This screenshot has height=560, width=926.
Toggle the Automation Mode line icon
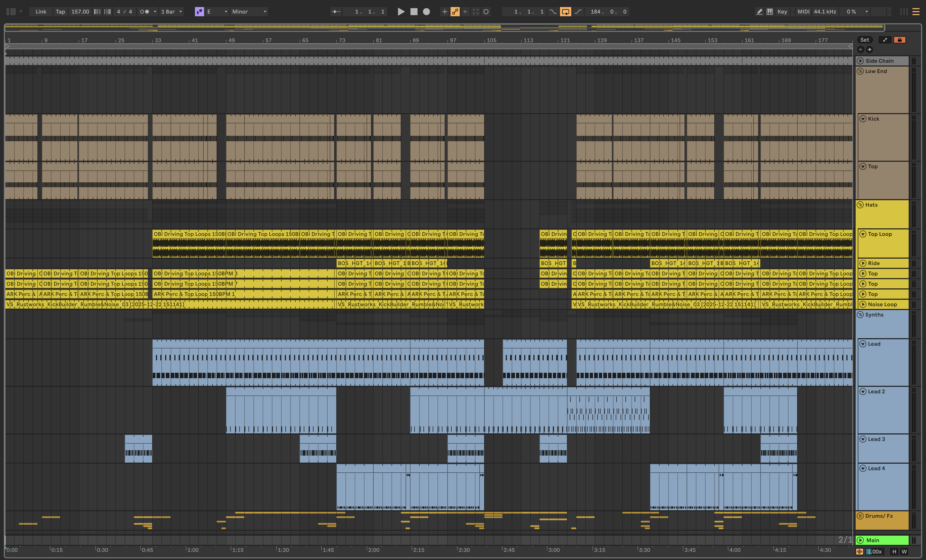(885, 40)
